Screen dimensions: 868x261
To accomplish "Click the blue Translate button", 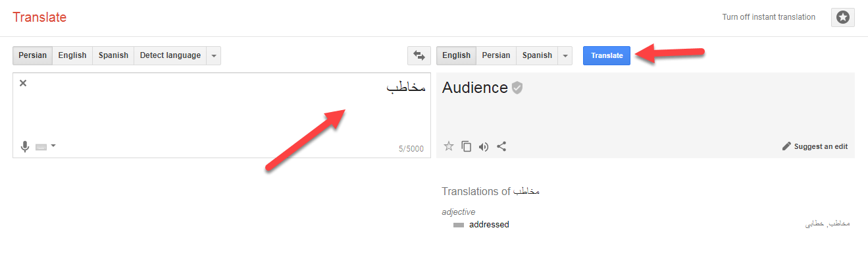I will [x=607, y=55].
